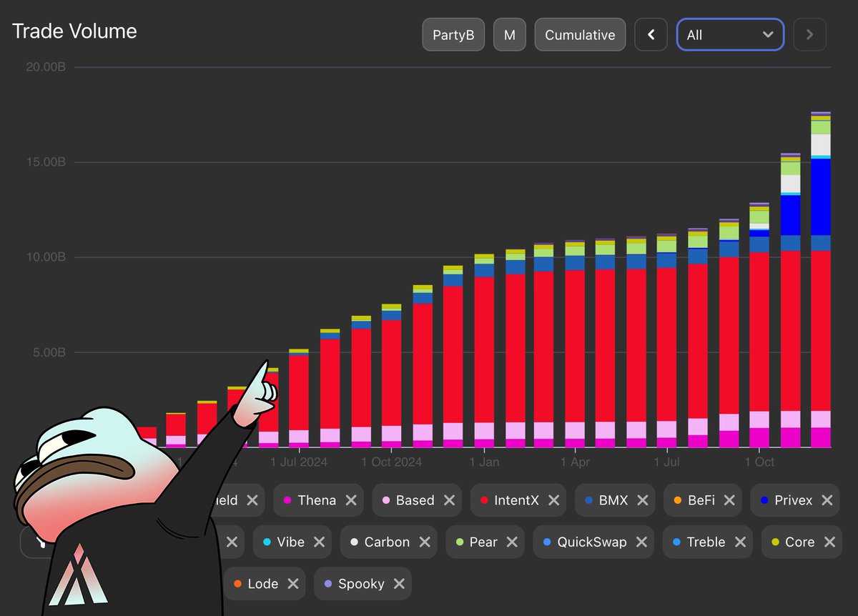
Task: Click the IntentX red color dot
Action: (484, 500)
